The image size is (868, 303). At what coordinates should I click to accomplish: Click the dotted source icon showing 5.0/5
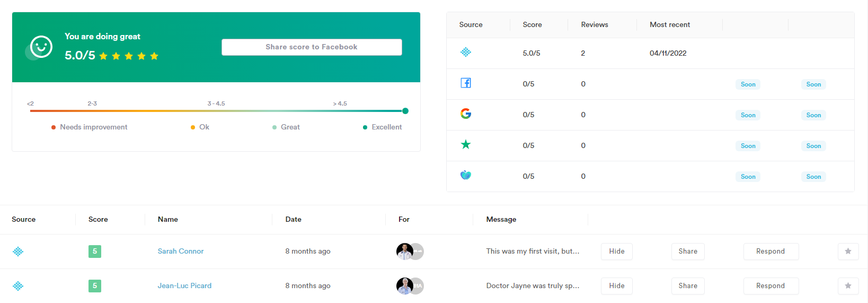[465, 53]
